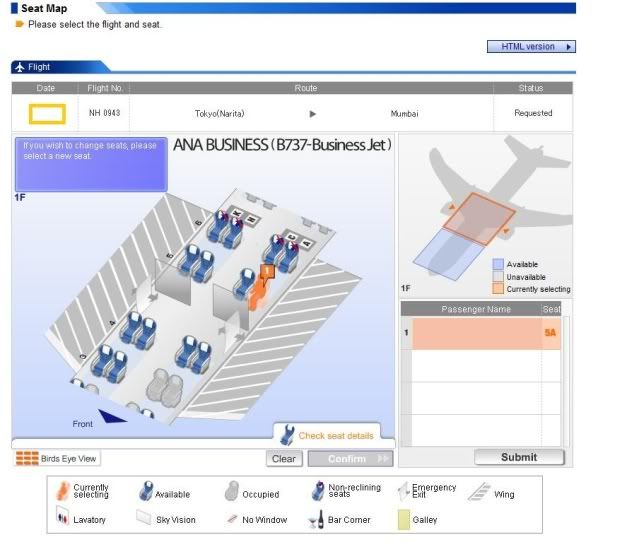The image size is (639, 547).
Task: Click the blue available section on aircraft overview
Action: coord(448,254)
